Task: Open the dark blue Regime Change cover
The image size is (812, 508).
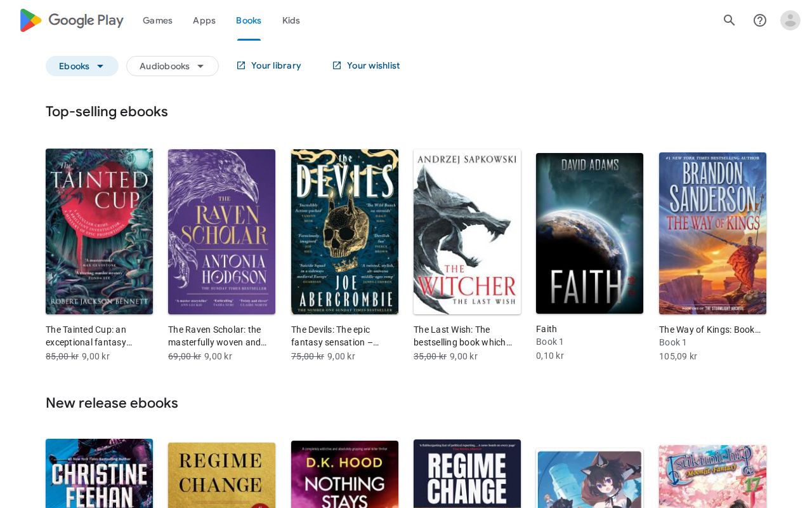Action: tap(467, 474)
